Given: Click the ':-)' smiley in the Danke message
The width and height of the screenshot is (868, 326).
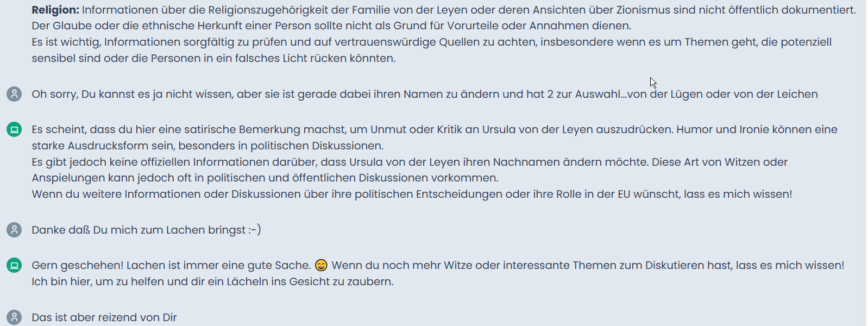Looking at the screenshot, I should click(x=255, y=230).
